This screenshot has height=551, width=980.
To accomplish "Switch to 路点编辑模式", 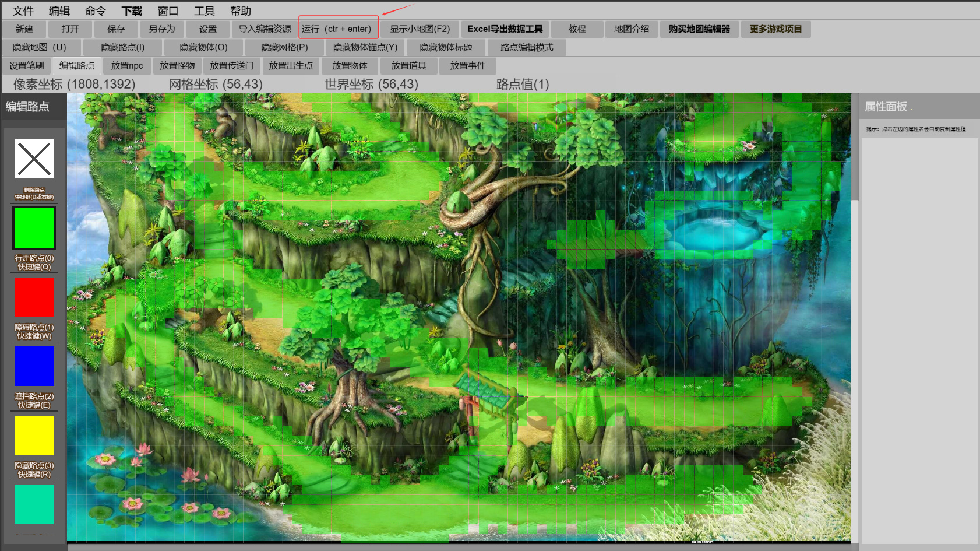I will tap(527, 47).
